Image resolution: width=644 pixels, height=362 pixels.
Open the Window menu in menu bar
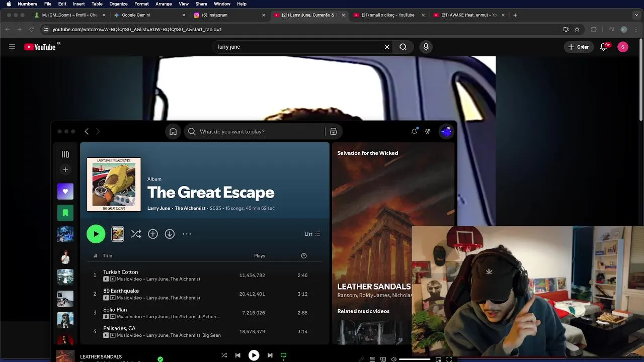222,4
